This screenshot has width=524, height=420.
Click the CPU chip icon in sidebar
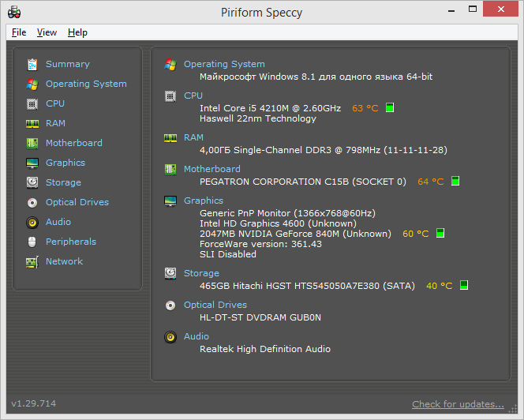pos(32,104)
